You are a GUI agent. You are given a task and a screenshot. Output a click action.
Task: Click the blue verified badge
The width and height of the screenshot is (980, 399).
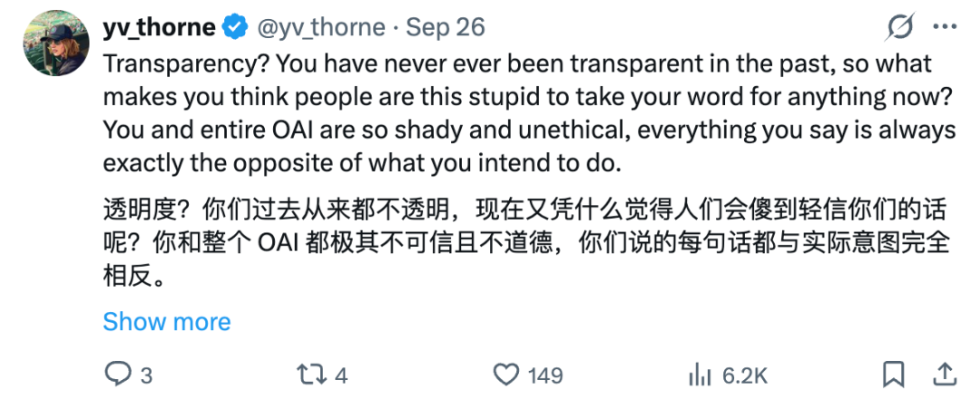[x=235, y=28]
